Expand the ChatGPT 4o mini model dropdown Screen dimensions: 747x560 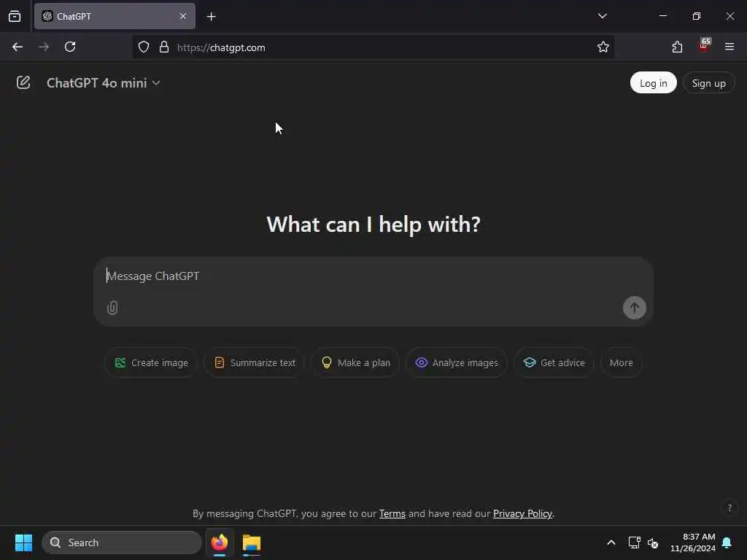coord(103,83)
